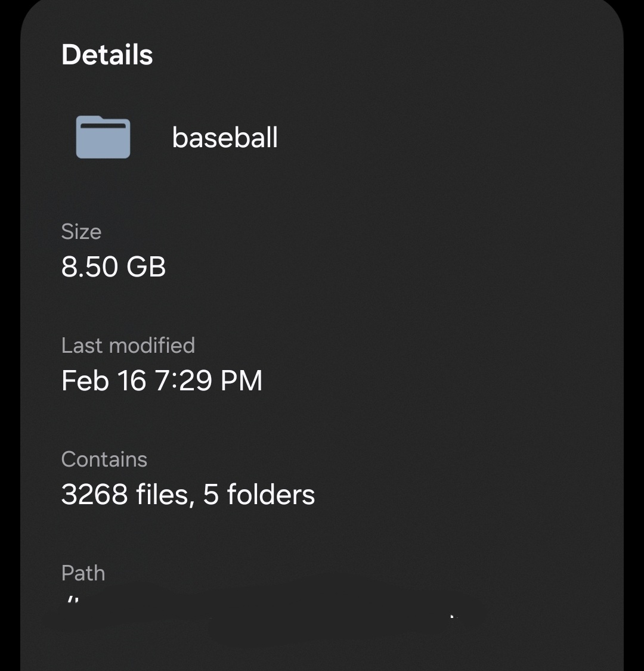The height and width of the screenshot is (671, 644).
Task: Tap the word "modified" in the label
Action: coord(153,346)
